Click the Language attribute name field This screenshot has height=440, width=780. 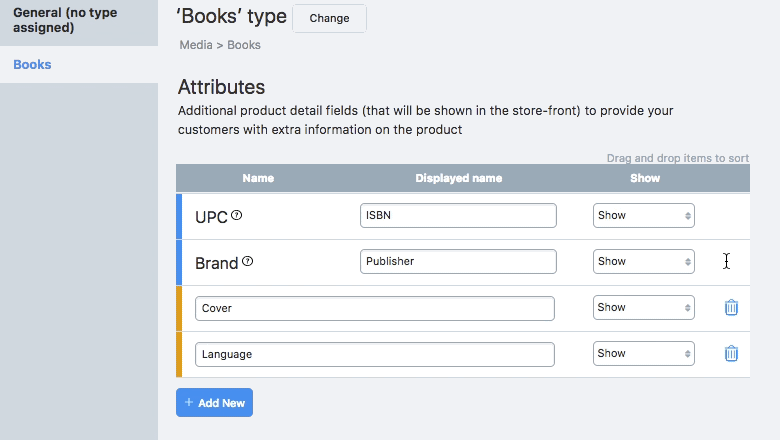tap(374, 354)
